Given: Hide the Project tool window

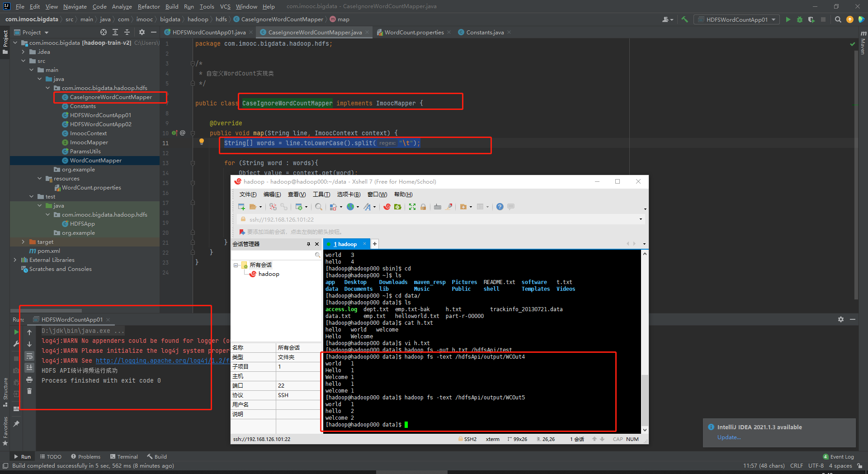Looking at the screenshot, I should [154, 32].
